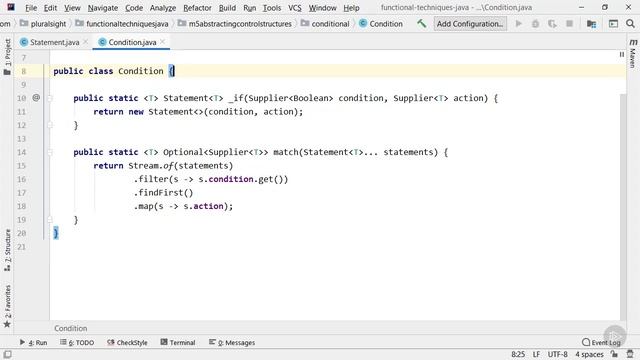Click the status bar inspector icon

(630, 354)
